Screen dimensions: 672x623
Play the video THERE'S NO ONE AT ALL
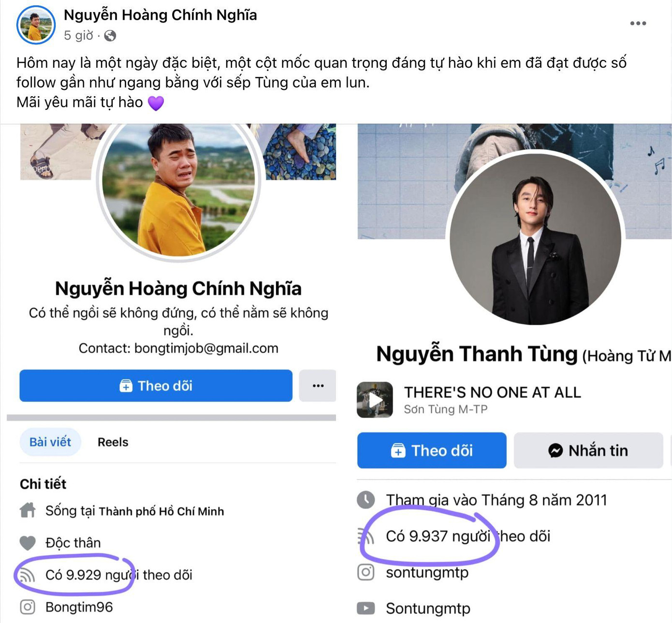coord(375,400)
